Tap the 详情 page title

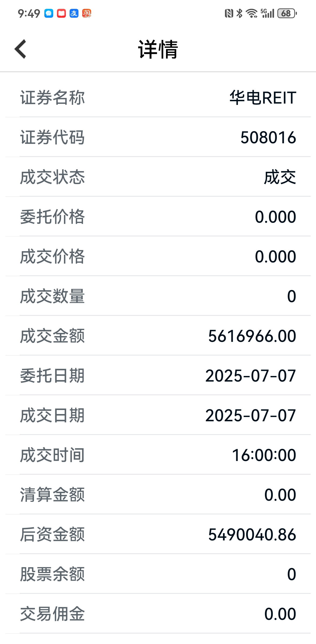click(x=158, y=49)
